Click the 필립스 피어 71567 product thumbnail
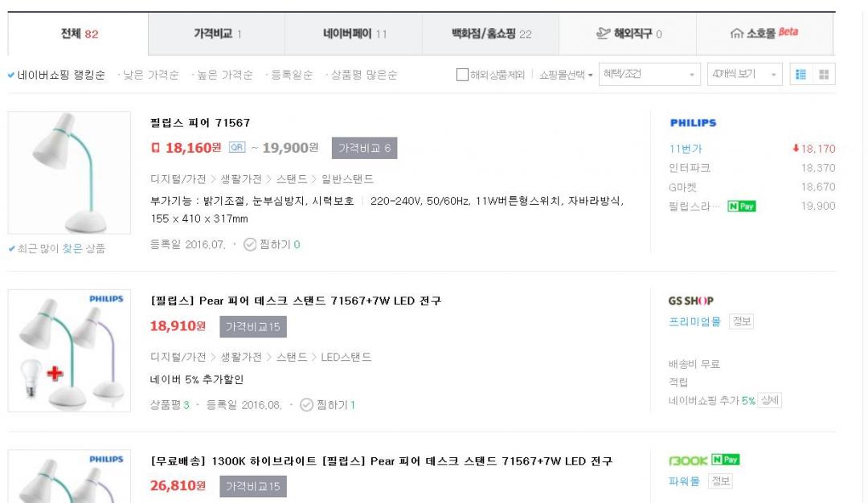868x503 pixels. point(68,173)
